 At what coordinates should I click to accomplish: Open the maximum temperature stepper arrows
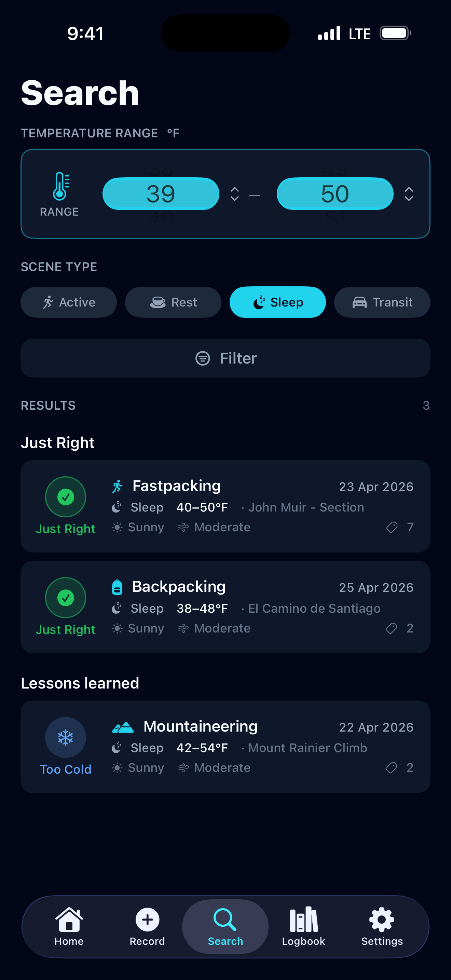pyautogui.click(x=409, y=194)
